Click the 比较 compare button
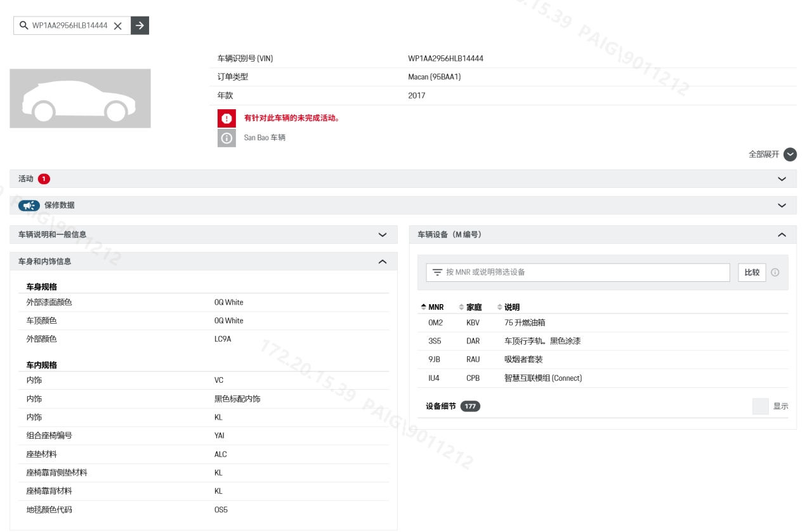The image size is (812, 532). click(752, 272)
